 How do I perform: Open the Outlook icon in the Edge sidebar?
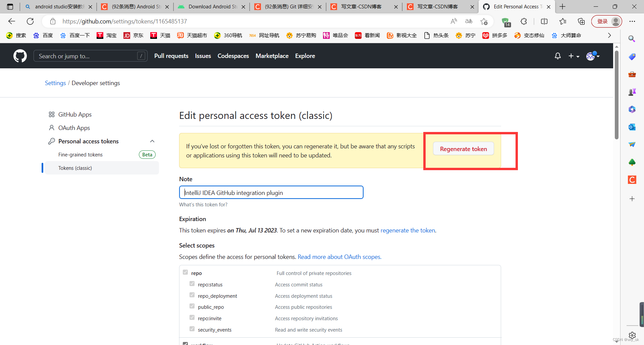(632, 127)
